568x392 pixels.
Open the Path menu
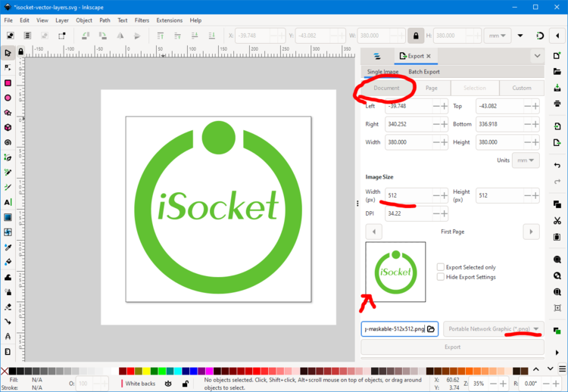tap(105, 20)
